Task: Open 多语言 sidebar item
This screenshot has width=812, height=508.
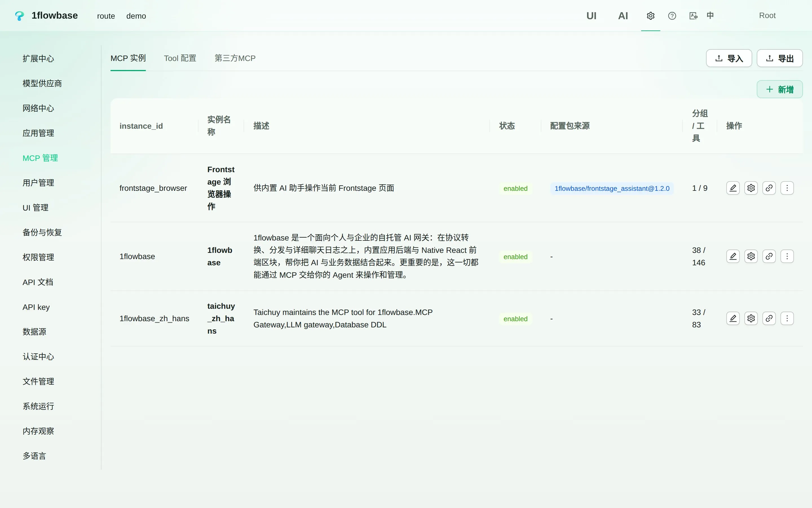Action: [34, 456]
